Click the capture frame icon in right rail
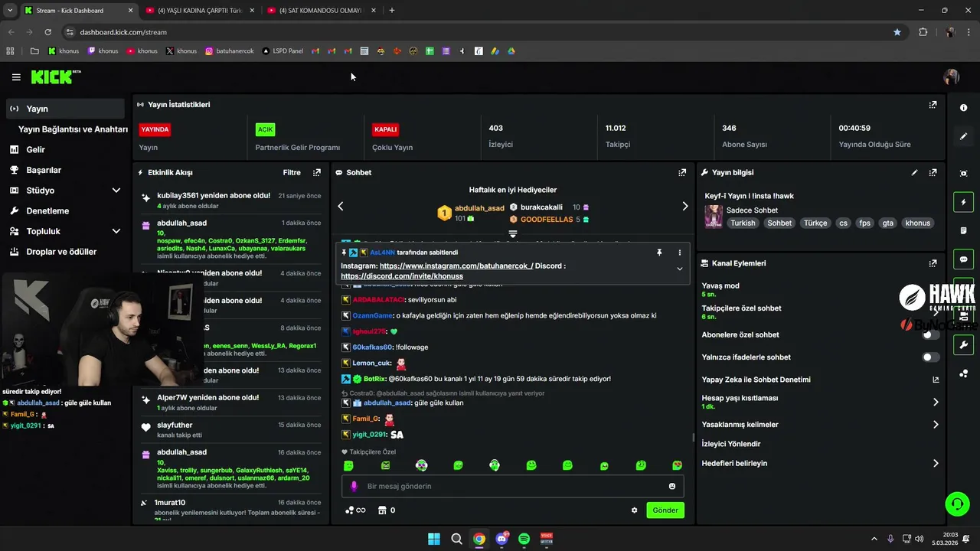 point(963,174)
